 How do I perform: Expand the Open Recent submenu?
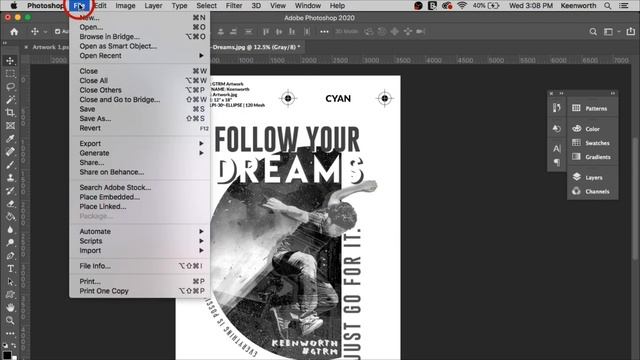pyautogui.click(x=140, y=56)
